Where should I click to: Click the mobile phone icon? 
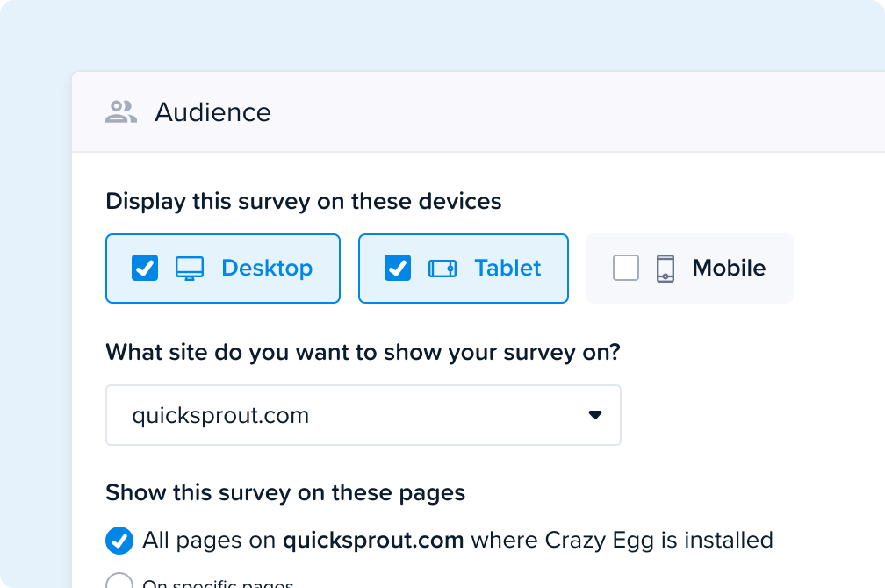(666, 268)
